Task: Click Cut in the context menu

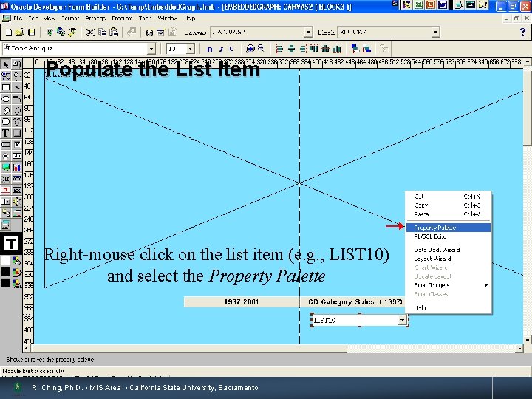Action: [x=449, y=197]
